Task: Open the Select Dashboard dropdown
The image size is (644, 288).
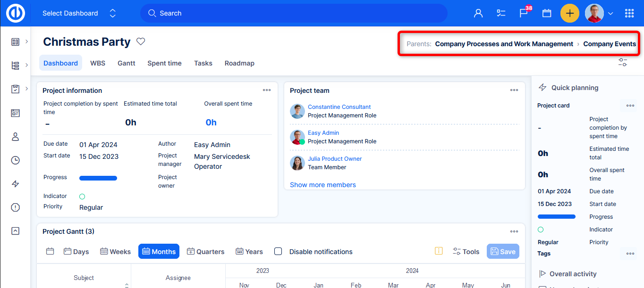Action: [x=79, y=13]
